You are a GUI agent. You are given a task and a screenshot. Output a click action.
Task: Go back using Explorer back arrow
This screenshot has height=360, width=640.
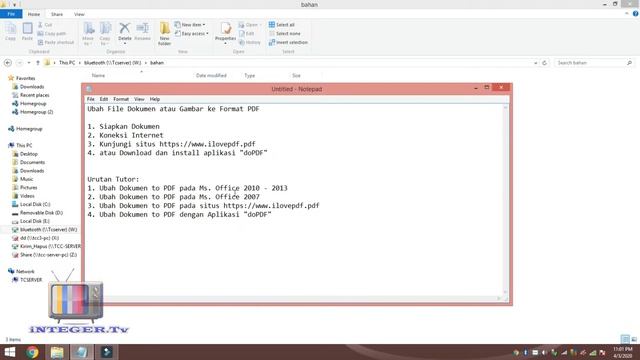click(x=8, y=63)
